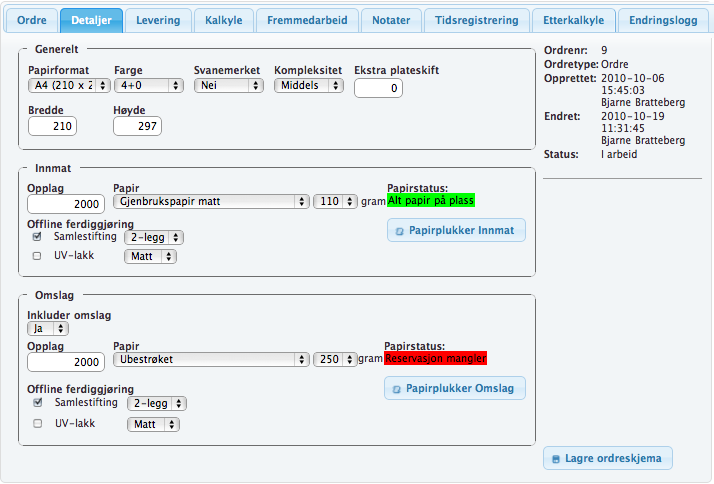714x484 pixels.
Task: Click the Lagre ordreskjema button
Action: pyautogui.click(x=608, y=459)
